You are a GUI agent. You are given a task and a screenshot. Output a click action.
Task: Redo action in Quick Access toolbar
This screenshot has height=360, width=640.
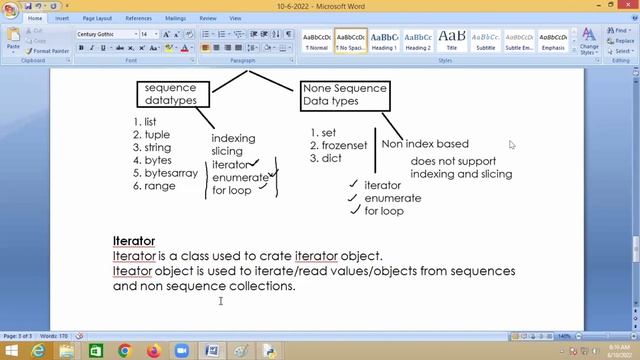[53, 6]
